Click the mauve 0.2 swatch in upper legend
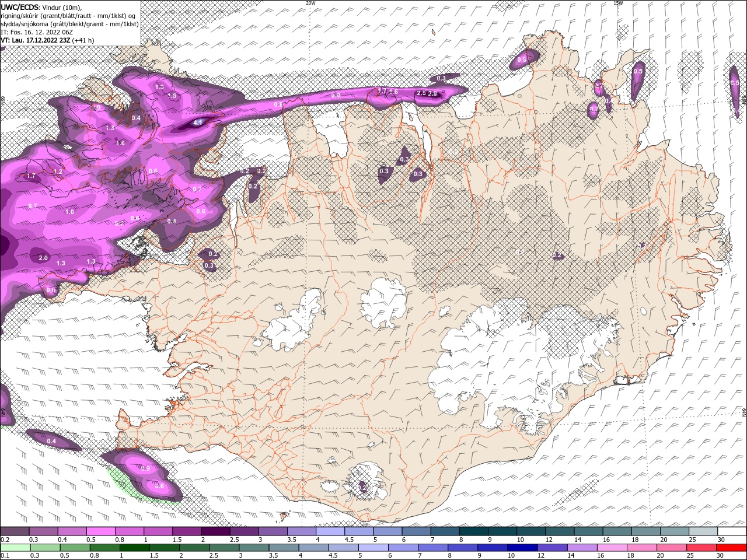 coord(15,531)
